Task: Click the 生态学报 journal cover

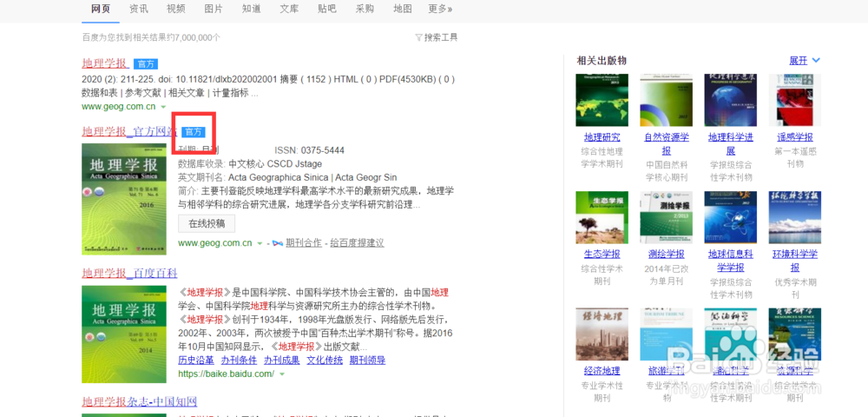Action: pyautogui.click(x=602, y=218)
